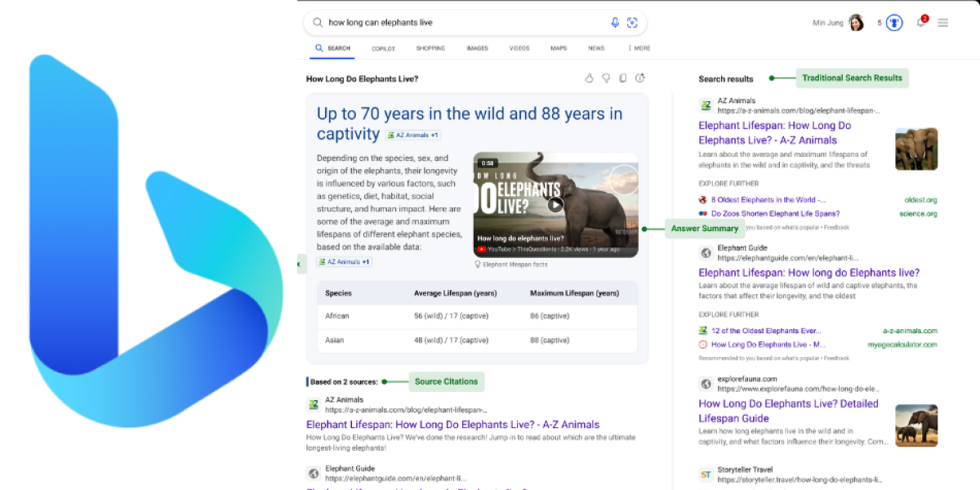Open notifications via the bell icon
Viewport: 980px width, 490px height.
coord(921,22)
